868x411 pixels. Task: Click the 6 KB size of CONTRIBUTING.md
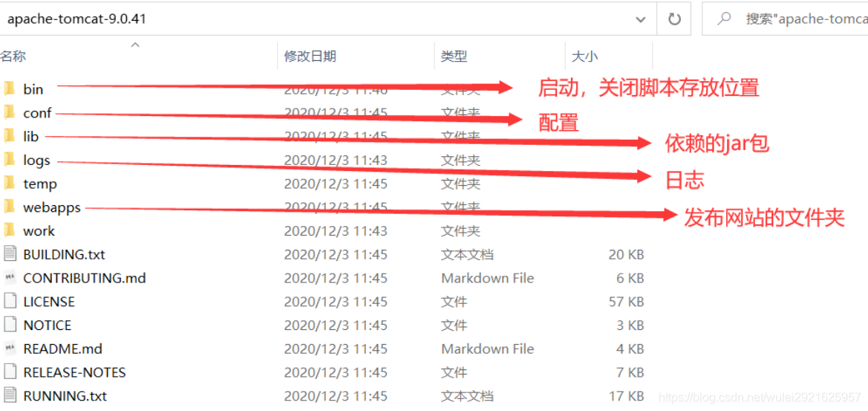pyautogui.click(x=630, y=278)
